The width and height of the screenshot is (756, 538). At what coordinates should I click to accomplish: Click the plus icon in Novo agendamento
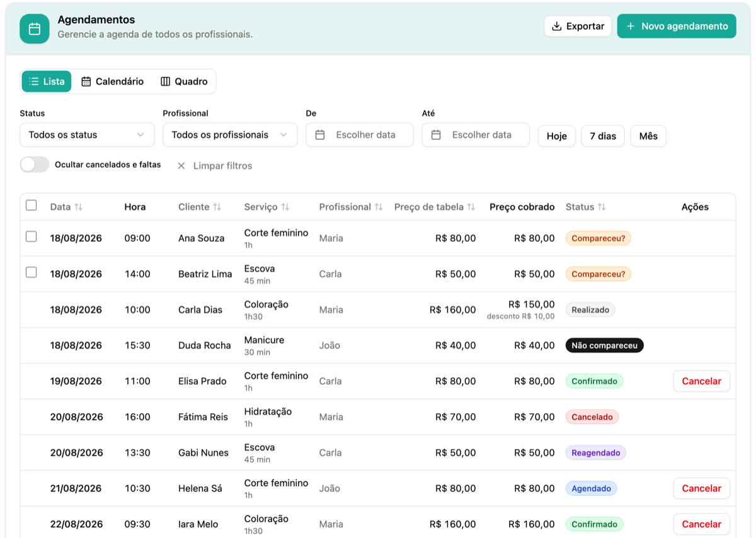pos(631,26)
